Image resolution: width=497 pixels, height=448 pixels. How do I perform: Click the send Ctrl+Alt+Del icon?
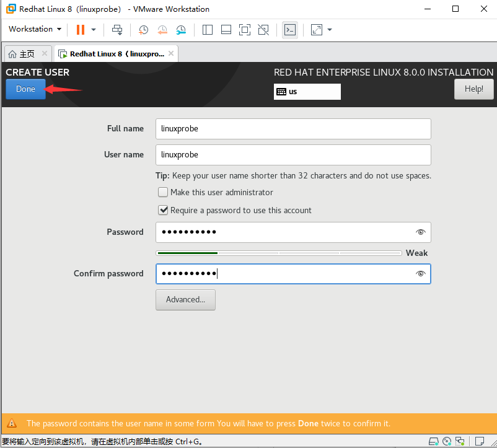117,30
